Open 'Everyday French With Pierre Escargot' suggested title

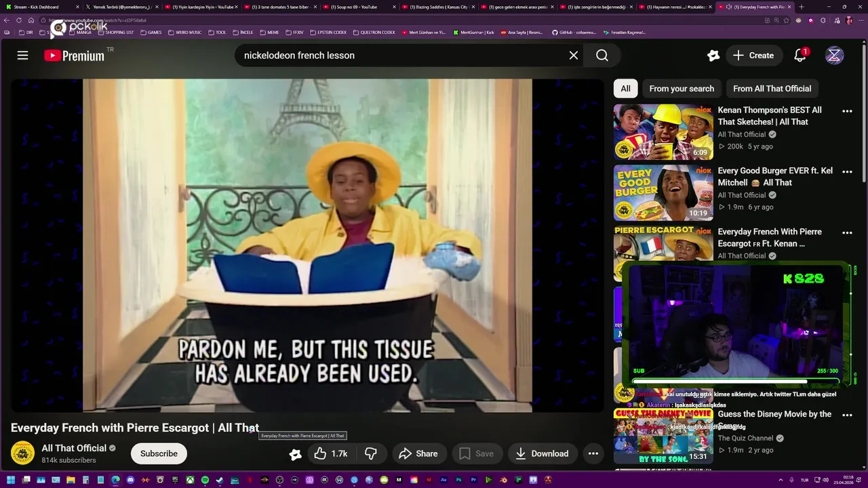(x=770, y=238)
